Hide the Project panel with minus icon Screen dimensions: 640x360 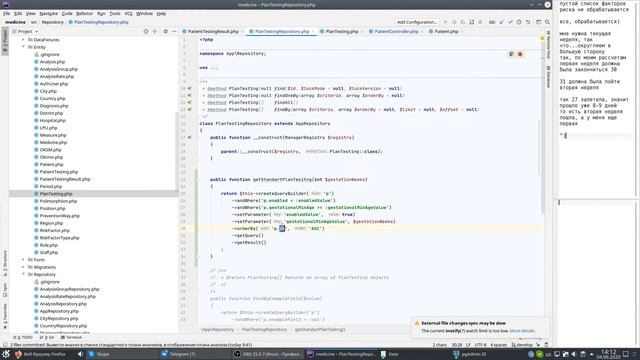[174, 31]
